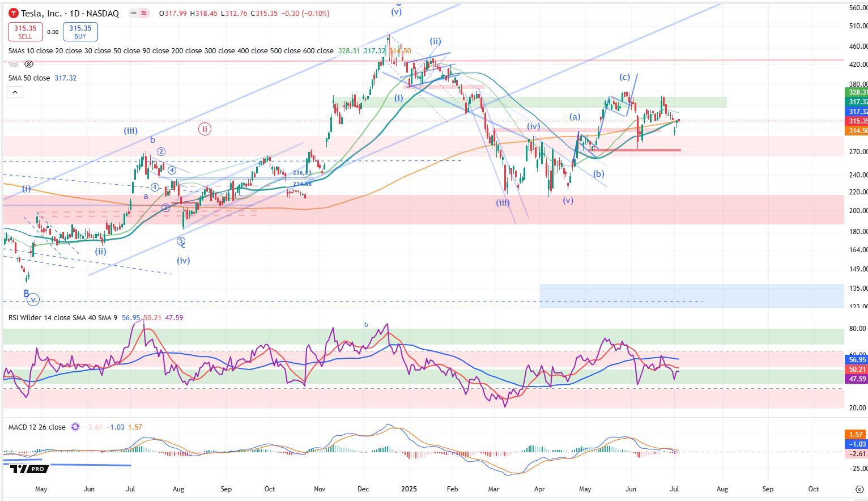Click the TradingView PRO logo

tap(29, 469)
